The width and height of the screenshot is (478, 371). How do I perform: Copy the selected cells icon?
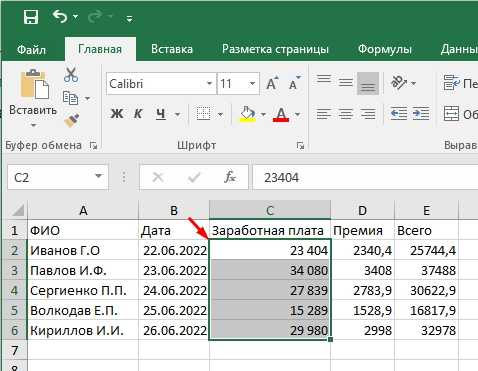tap(71, 98)
